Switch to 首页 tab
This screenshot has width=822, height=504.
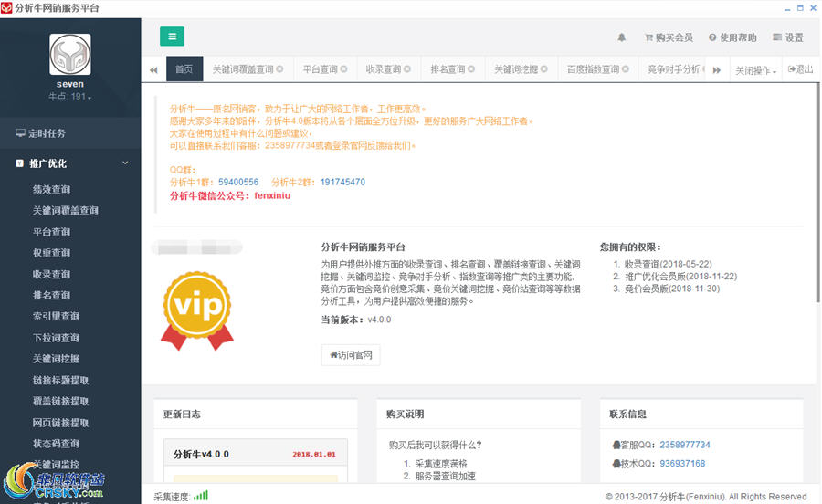[184, 69]
